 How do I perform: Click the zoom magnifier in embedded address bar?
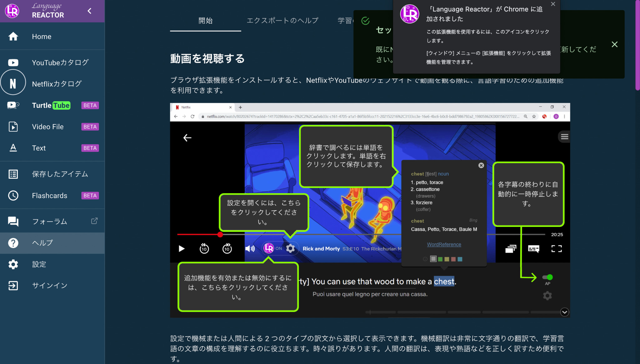pos(526,116)
